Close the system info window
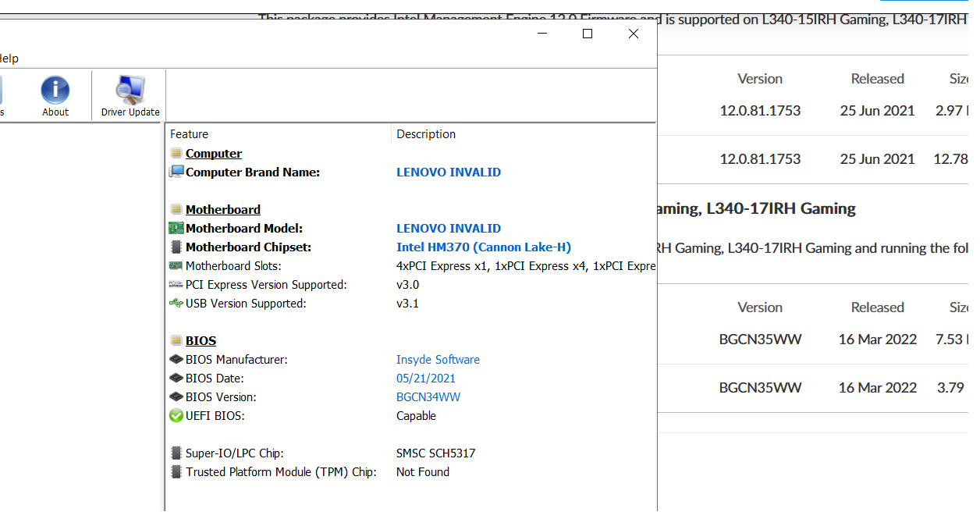The height and width of the screenshot is (519, 980). click(x=634, y=34)
